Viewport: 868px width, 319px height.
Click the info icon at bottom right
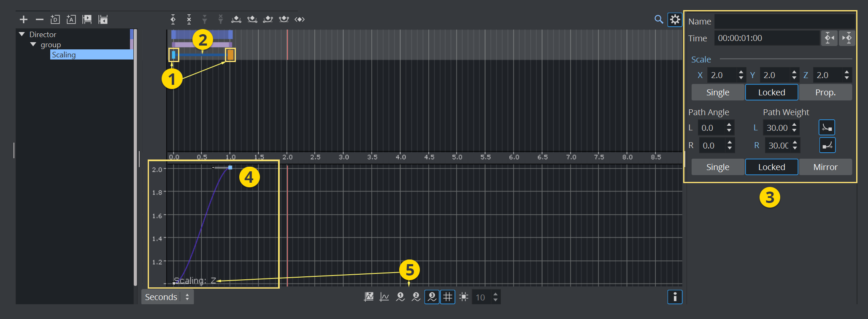675,297
